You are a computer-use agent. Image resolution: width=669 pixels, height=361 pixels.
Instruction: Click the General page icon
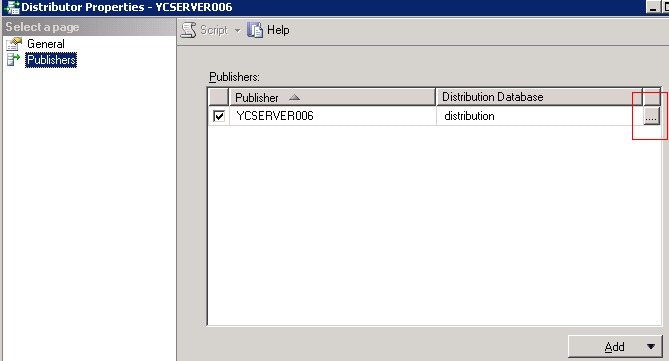click(x=14, y=44)
